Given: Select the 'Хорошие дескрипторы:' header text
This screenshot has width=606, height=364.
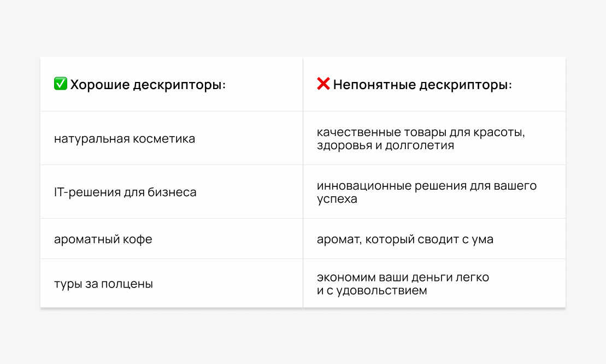Looking at the screenshot, I should [148, 85].
